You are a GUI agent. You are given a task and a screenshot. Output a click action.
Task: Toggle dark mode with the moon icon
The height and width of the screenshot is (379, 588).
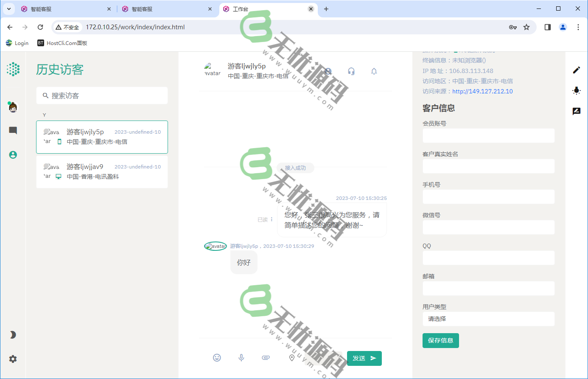click(x=12, y=334)
